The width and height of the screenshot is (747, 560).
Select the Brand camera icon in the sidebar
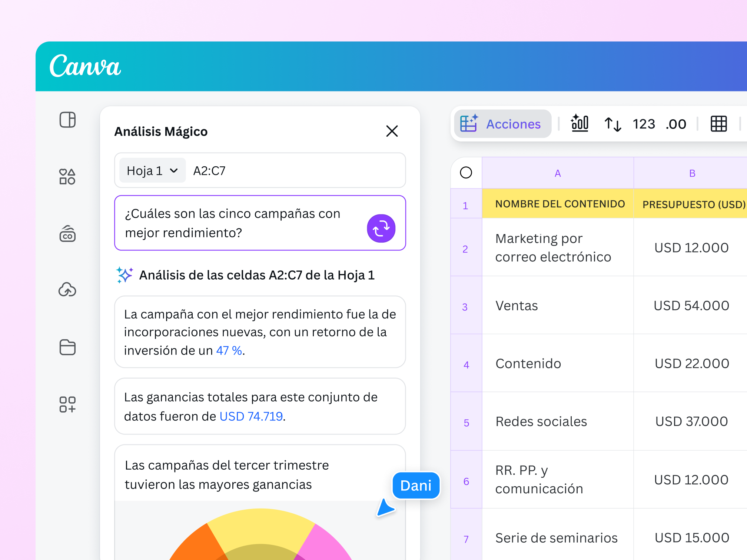(x=67, y=234)
